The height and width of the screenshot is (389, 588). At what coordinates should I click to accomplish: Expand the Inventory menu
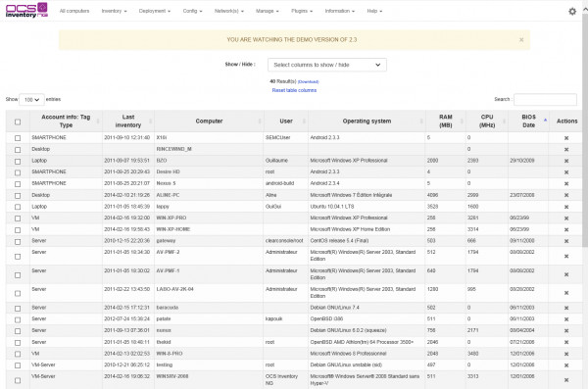point(114,11)
